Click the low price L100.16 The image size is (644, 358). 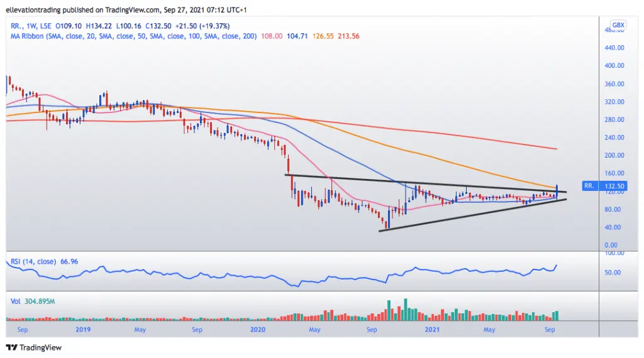click(128, 26)
